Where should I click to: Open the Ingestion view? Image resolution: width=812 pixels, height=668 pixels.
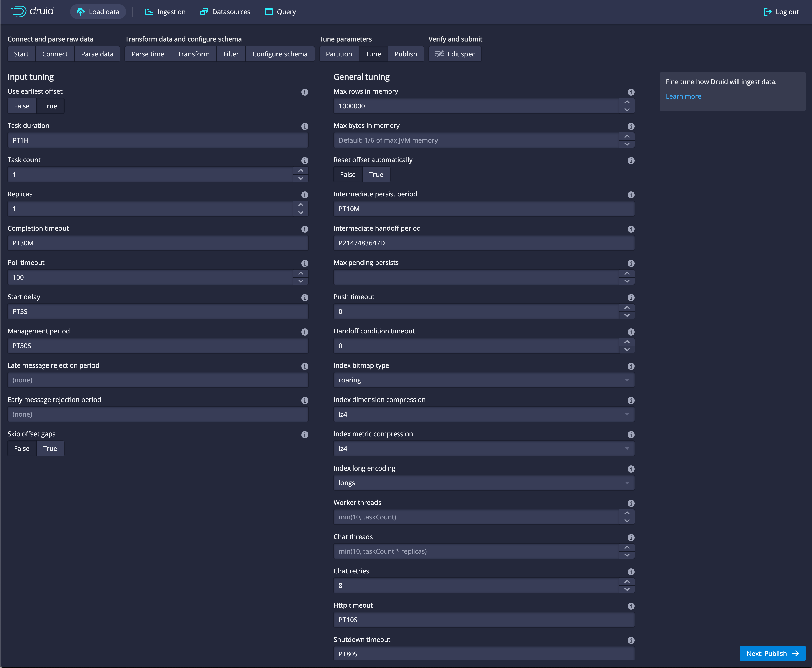(165, 12)
